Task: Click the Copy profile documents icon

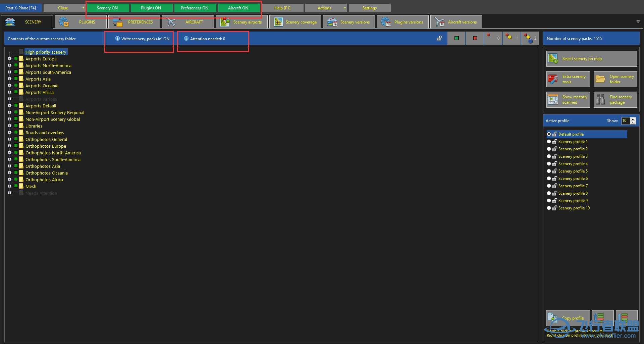Action: pyautogui.click(x=553, y=317)
